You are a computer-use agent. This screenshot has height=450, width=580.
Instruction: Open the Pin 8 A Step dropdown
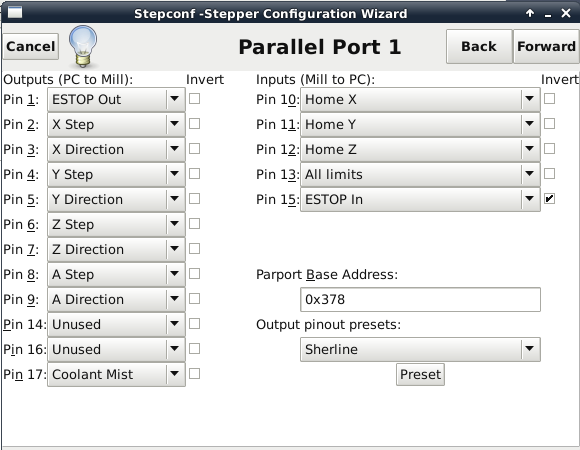point(116,274)
